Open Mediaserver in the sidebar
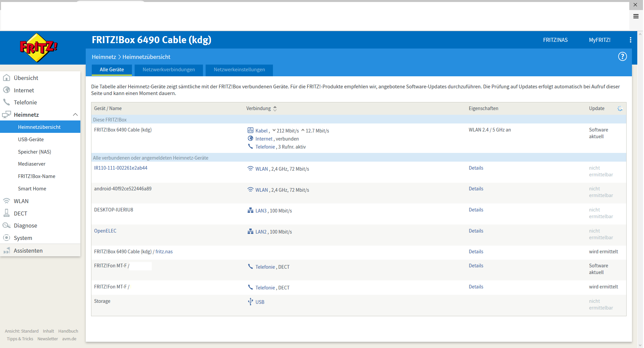This screenshot has height=348, width=644. 31,164
